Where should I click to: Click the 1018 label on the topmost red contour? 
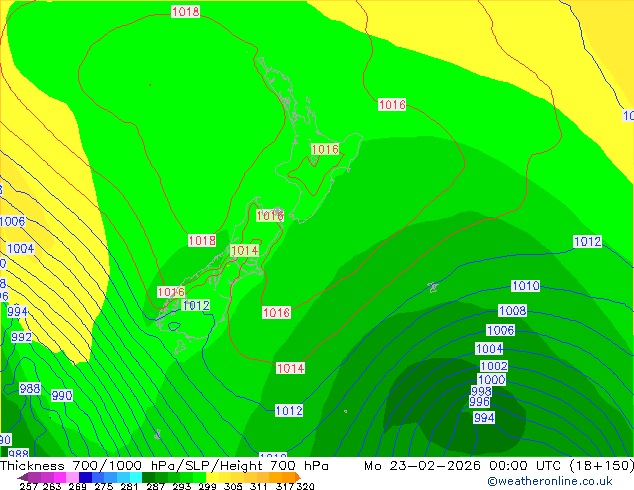[186, 11]
